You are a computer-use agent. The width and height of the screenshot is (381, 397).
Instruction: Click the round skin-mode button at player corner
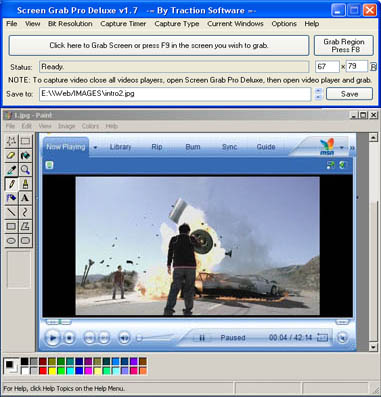click(x=342, y=338)
